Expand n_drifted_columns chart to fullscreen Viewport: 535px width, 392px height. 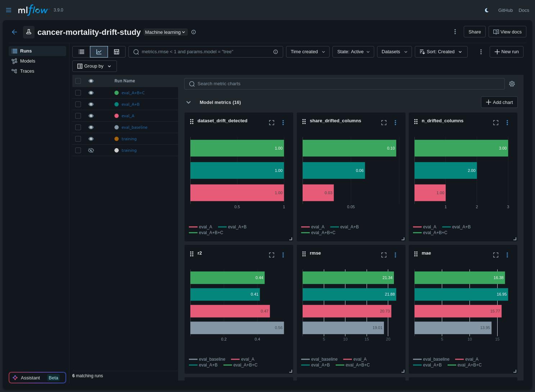[x=496, y=123]
